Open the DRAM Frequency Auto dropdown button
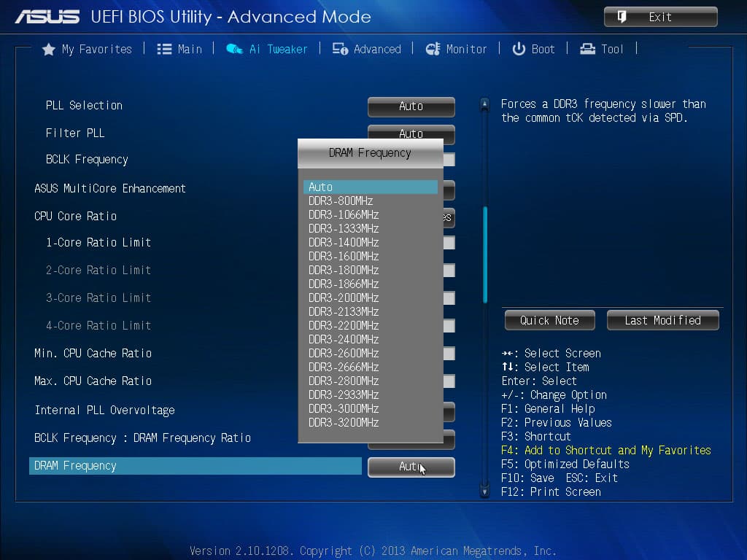Image resolution: width=747 pixels, height=560 pixels. tap(411, 467)
